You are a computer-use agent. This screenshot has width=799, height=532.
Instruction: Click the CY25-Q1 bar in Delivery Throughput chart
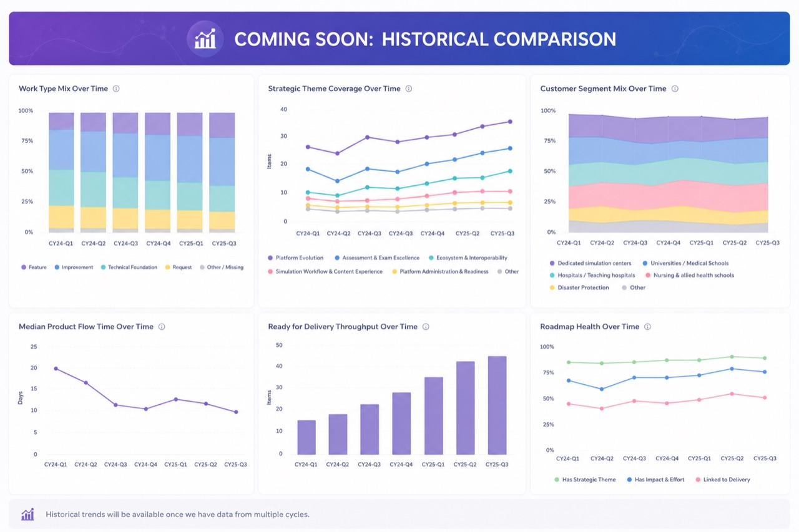434,416
